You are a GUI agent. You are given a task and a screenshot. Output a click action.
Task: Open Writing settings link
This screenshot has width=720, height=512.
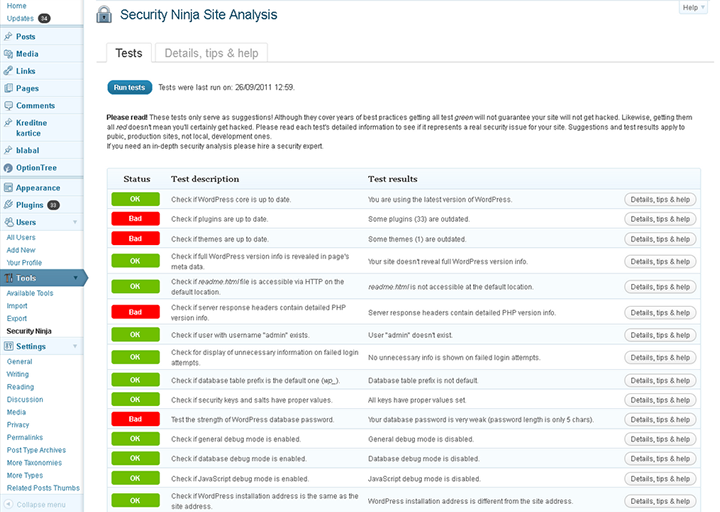pos(17,374)
